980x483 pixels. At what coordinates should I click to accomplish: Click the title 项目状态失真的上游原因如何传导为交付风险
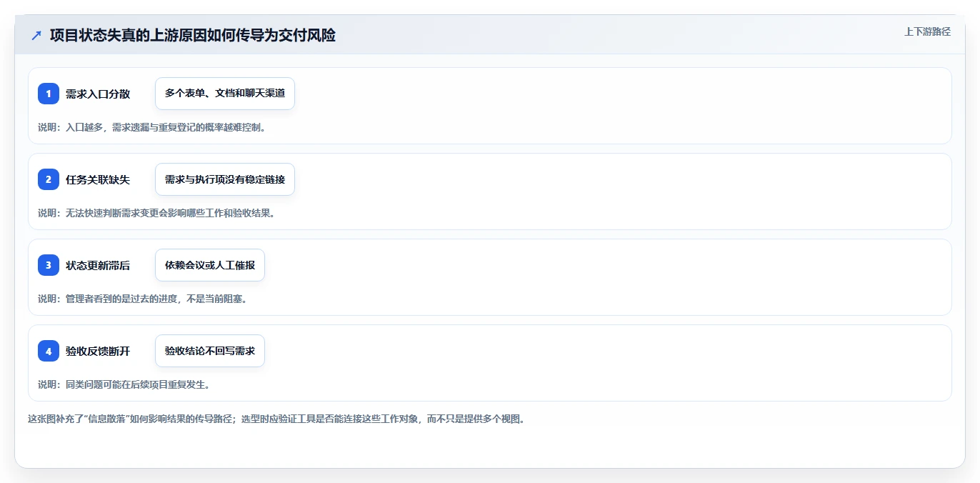pos(193,35)
